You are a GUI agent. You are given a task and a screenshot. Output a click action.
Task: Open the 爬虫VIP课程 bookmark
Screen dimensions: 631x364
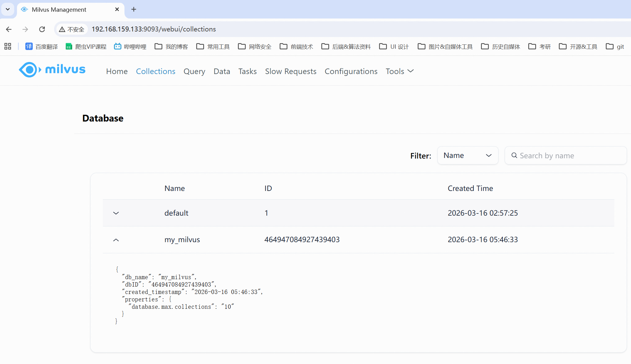(x=86, y=47)
